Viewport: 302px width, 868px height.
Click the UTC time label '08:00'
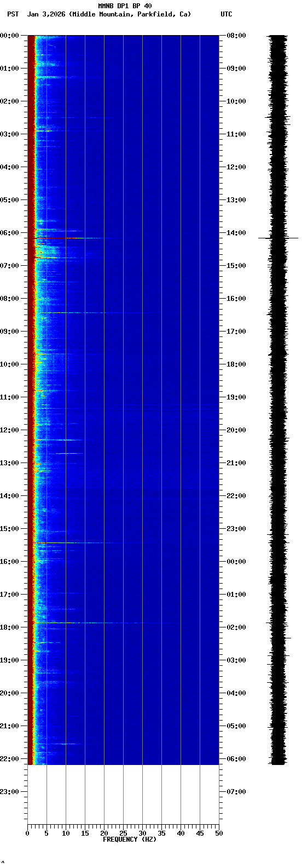click(x=236, y=36)
